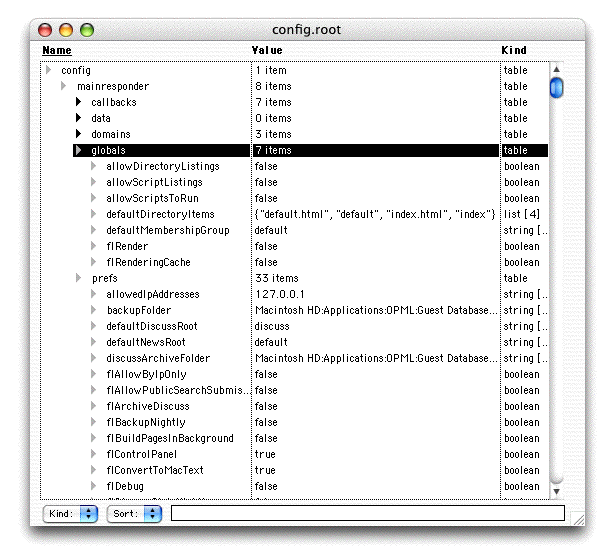Click the blue vertical scroll thumb
610x559 pixels.
pos(556,87)
